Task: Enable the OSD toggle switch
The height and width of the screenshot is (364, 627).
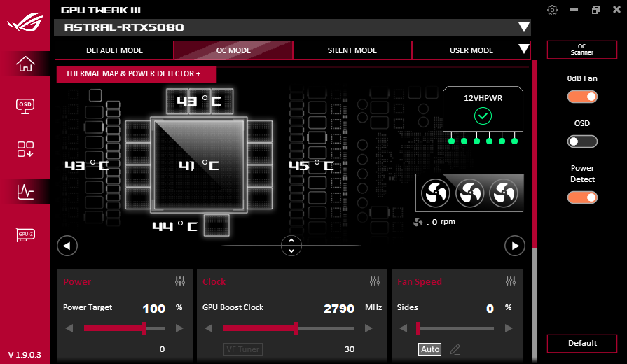Action: [582, 141]
